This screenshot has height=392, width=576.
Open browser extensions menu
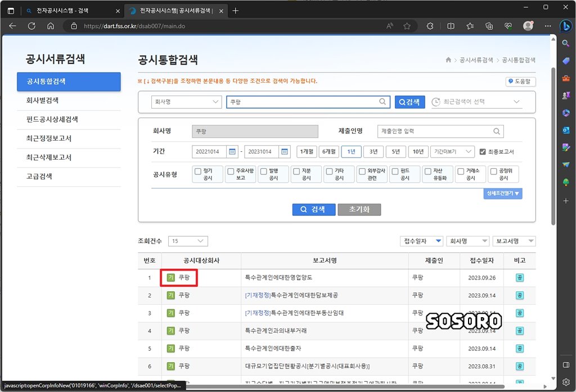point(430,26)
